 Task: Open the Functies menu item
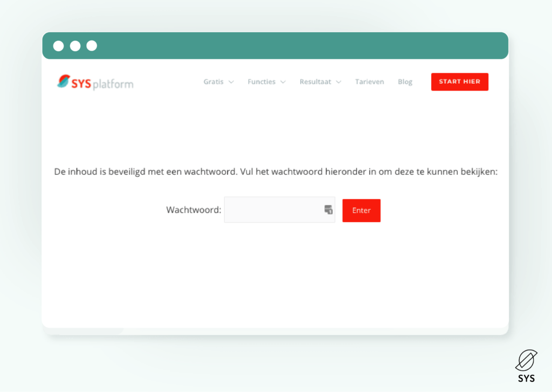pos(261,82)
